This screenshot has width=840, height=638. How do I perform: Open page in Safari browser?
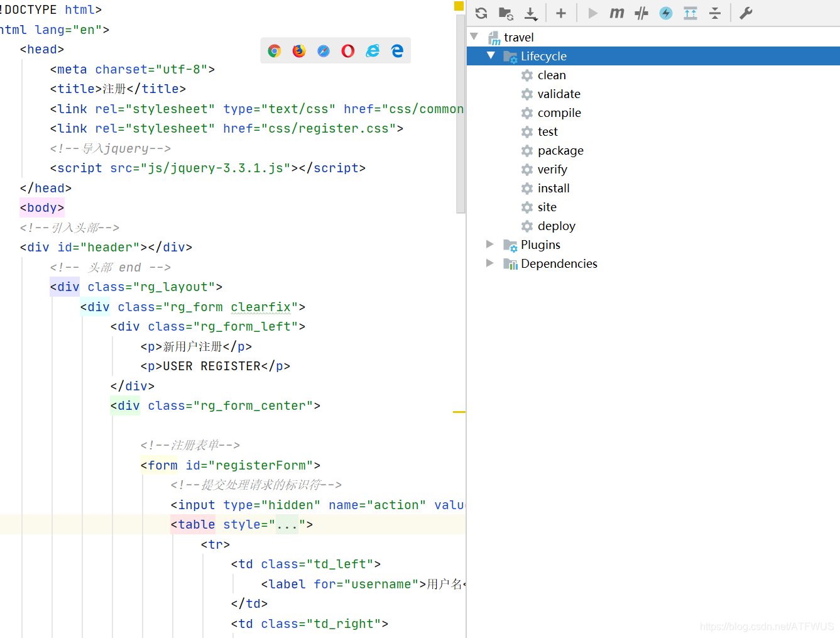coord(324,51)
